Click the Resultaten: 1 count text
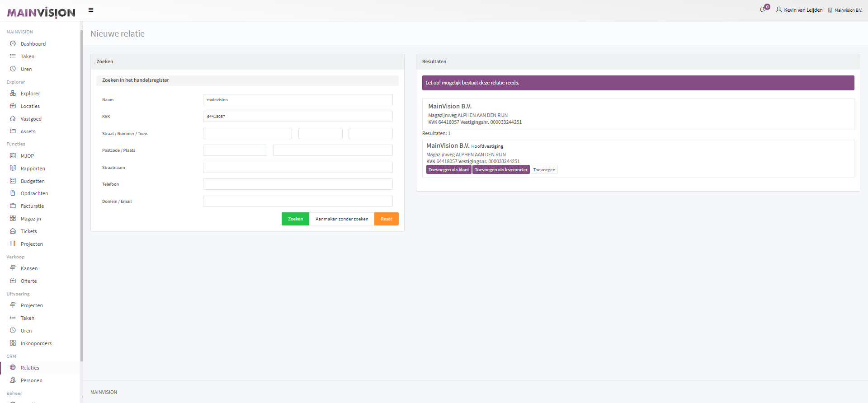This screenshot has height=403, width=868. click(436, 134)
